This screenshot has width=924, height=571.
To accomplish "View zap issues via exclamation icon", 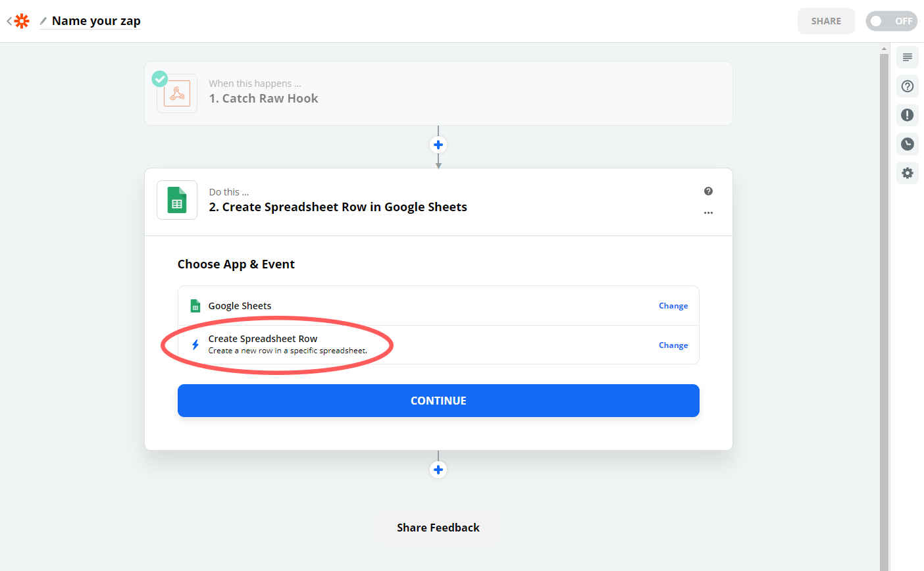I will pyautogui.click(x=907, y=115).
